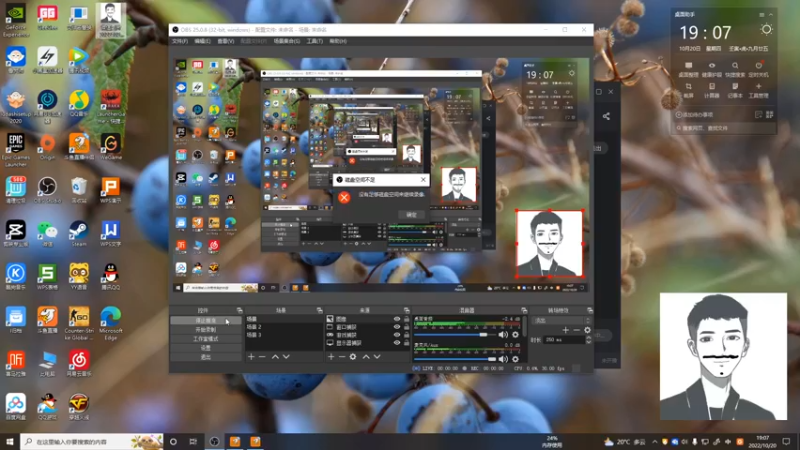Select 场景 2 in the scenes list

pyautogui.click(x=284, y=327)
